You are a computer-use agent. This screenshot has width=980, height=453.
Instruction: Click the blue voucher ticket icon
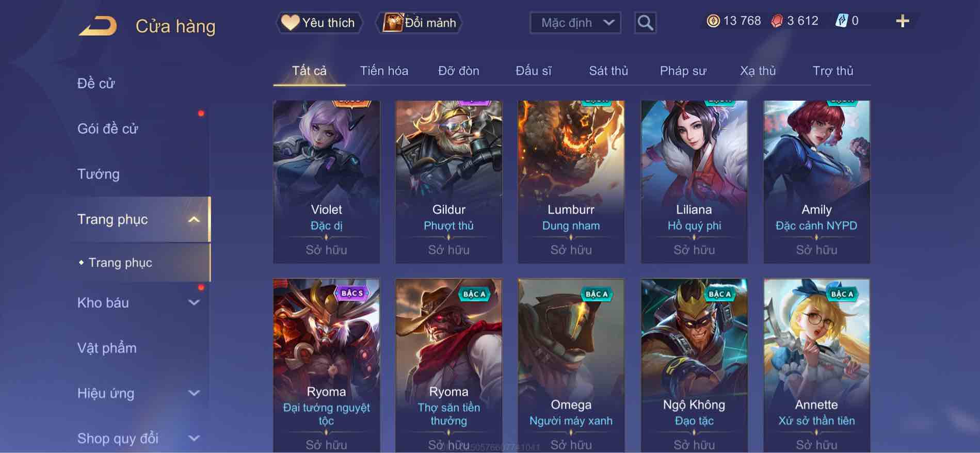(x=841, y=21)
